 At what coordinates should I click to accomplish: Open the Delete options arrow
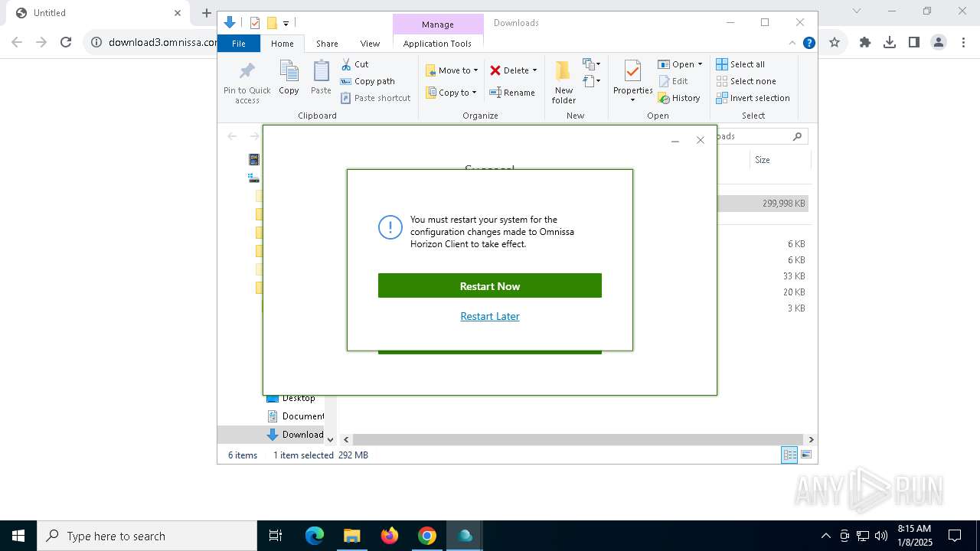pos(534,70)
